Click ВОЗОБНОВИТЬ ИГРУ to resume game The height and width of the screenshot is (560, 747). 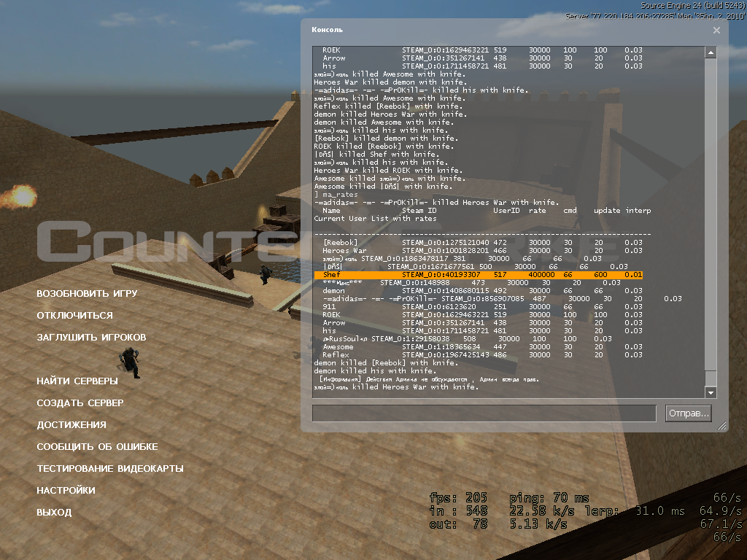point(87,293)
